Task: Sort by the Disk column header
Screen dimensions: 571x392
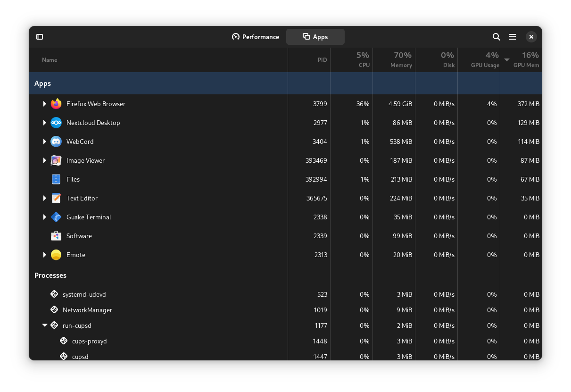Action: (436, 60)
